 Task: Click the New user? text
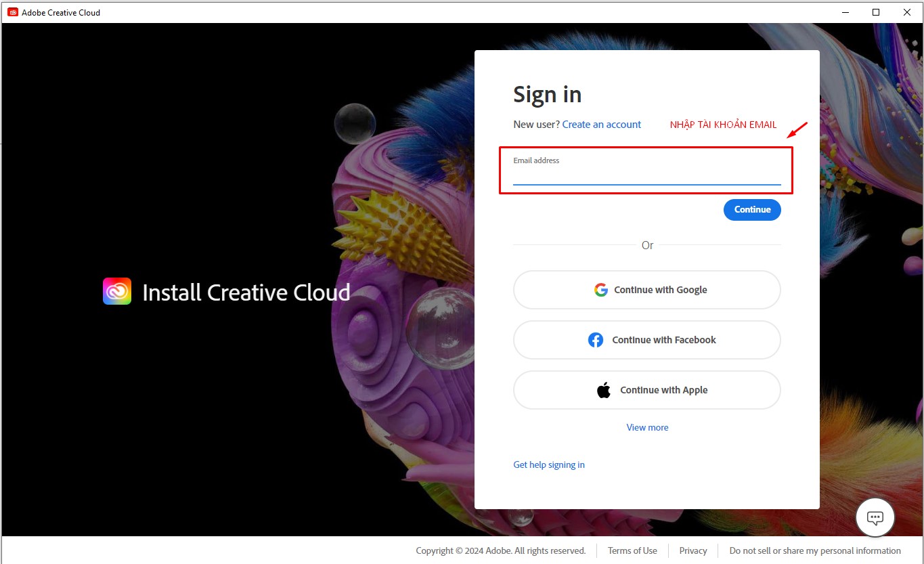pyautogui.click(x=536, y=125)
